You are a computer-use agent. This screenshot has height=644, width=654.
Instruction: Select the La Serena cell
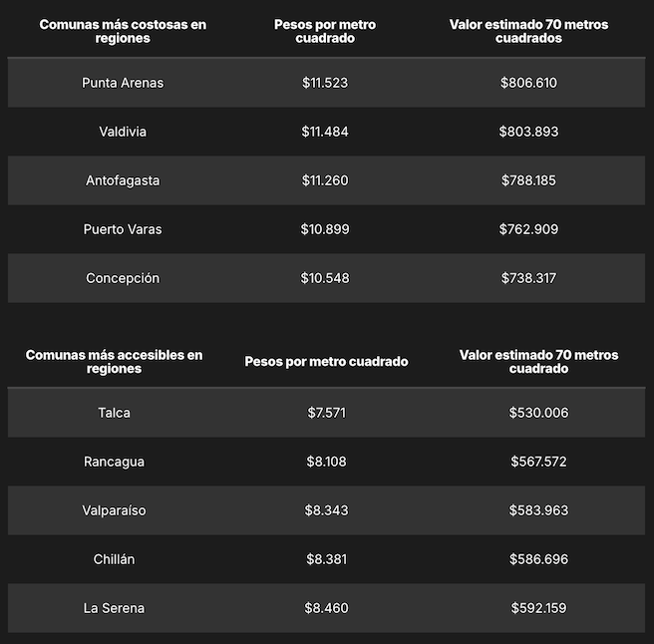click(x=115, y=608)
